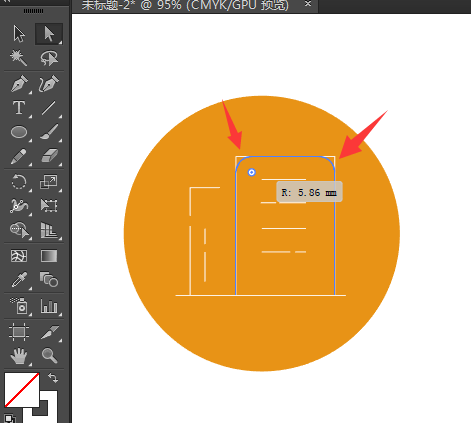Close the 未标题-2 document tab
The image size is (471, 423).
[x=308, y=4]
